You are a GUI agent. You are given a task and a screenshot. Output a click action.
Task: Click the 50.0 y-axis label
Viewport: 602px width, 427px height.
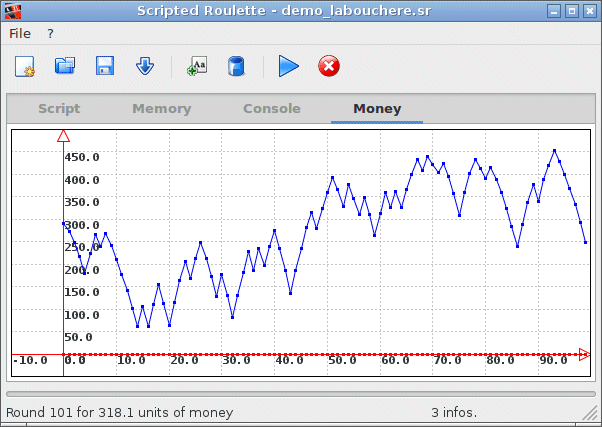click(x=78, y=338)
